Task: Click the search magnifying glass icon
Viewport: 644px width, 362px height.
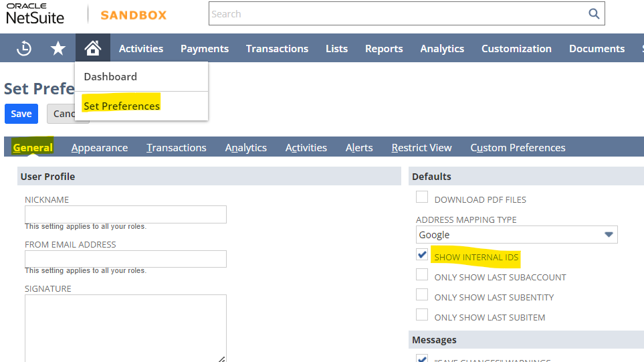Action: pyautogui.click(x=593, y=14)
